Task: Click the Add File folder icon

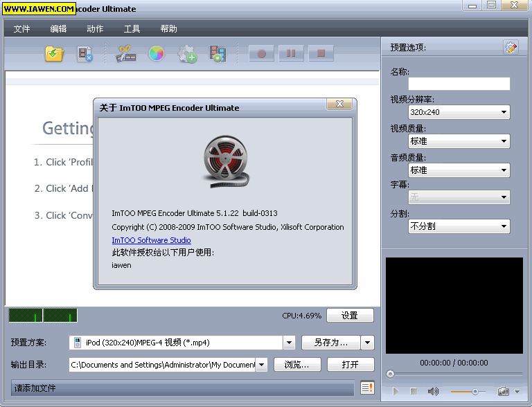Action: pos(54,53)
